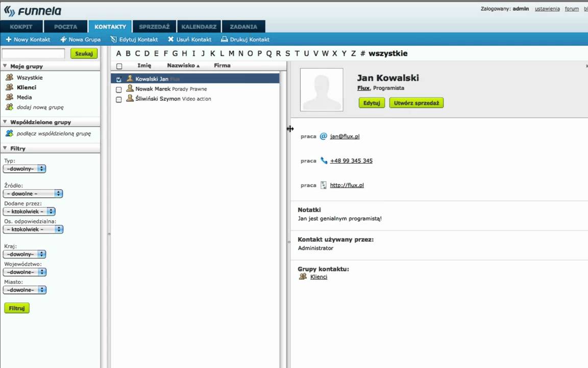588x368 pixels.
Task: Sort the list by Firma column
Action: tap(222, 65)
